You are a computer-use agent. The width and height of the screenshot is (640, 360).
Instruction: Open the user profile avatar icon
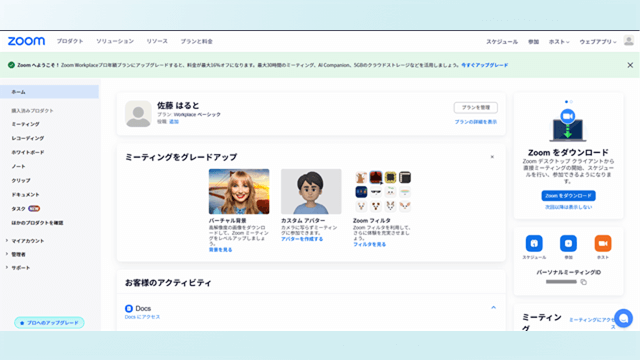629,41
